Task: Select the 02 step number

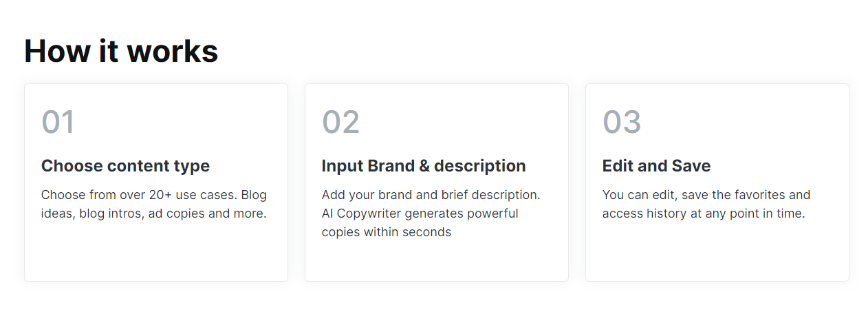Action: [x=340, y=123]
